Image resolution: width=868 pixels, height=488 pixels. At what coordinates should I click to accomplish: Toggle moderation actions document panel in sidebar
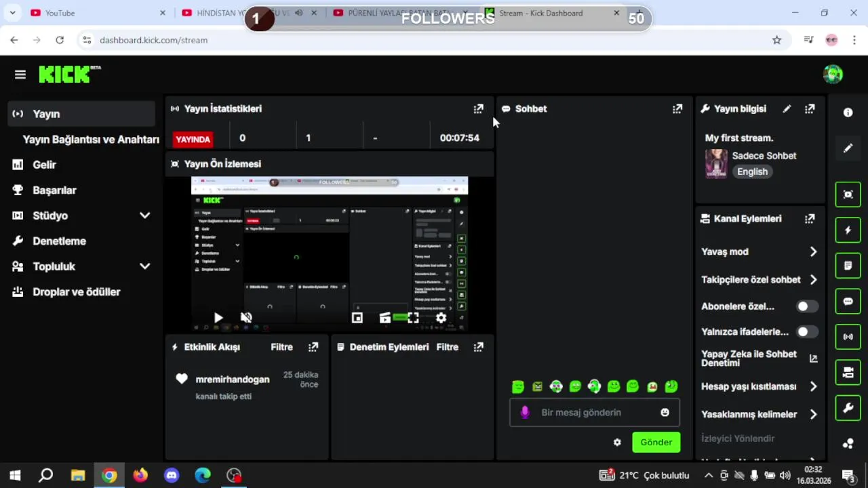(x=848, y=266)
